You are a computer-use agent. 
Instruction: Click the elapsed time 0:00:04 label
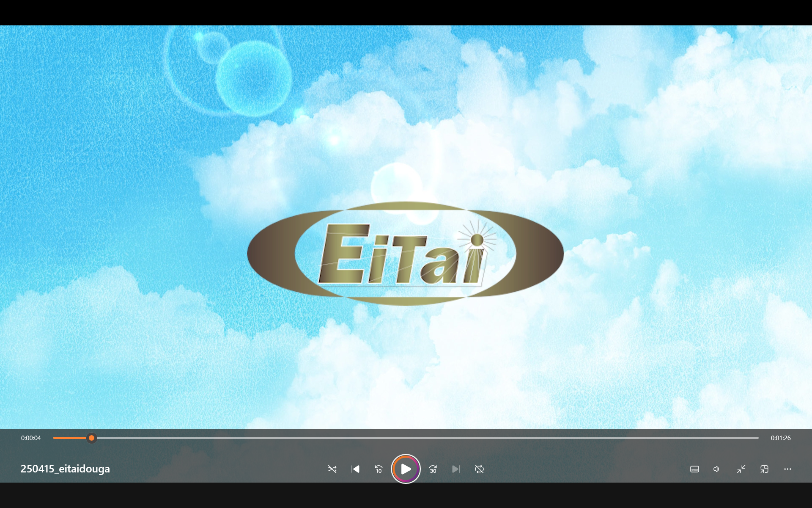tap(31, 438)
